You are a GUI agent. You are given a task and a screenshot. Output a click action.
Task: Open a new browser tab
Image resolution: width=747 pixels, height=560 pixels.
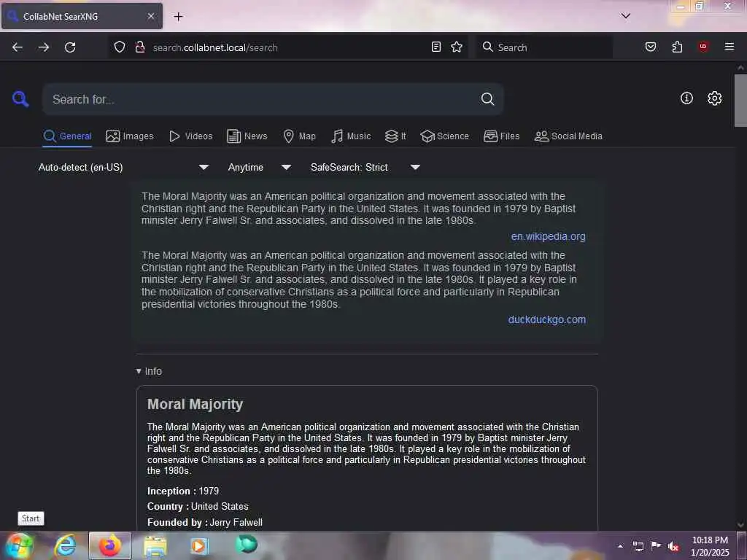pyautogui.click(x=178, y=17)
